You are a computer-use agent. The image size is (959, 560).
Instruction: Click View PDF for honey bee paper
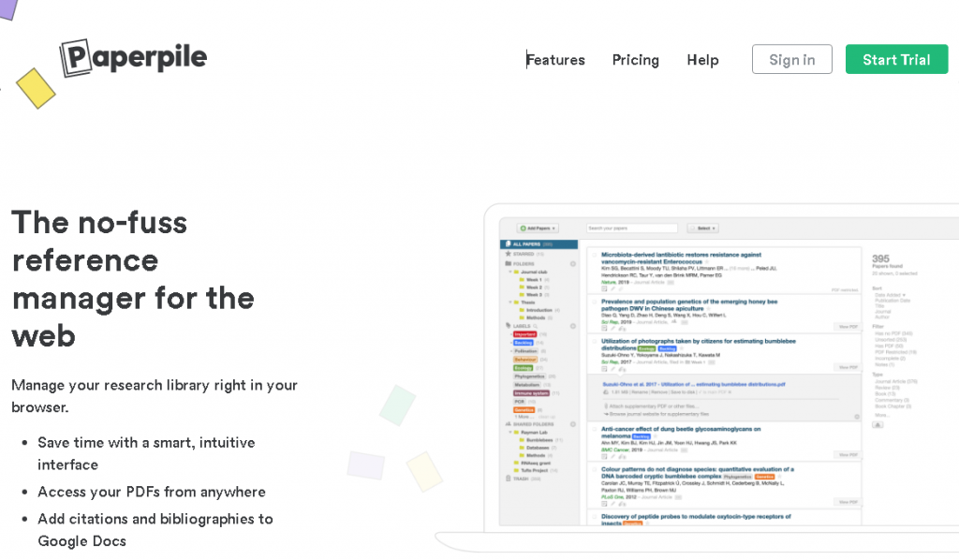pyautogui.click(x=848, y=327)
